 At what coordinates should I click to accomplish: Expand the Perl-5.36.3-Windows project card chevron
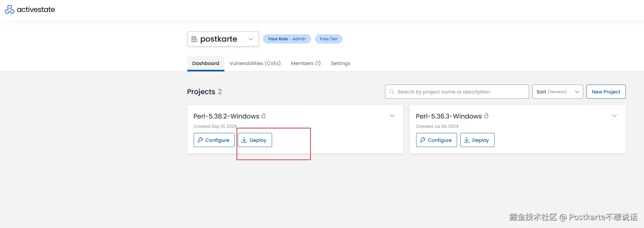(615, 116)
